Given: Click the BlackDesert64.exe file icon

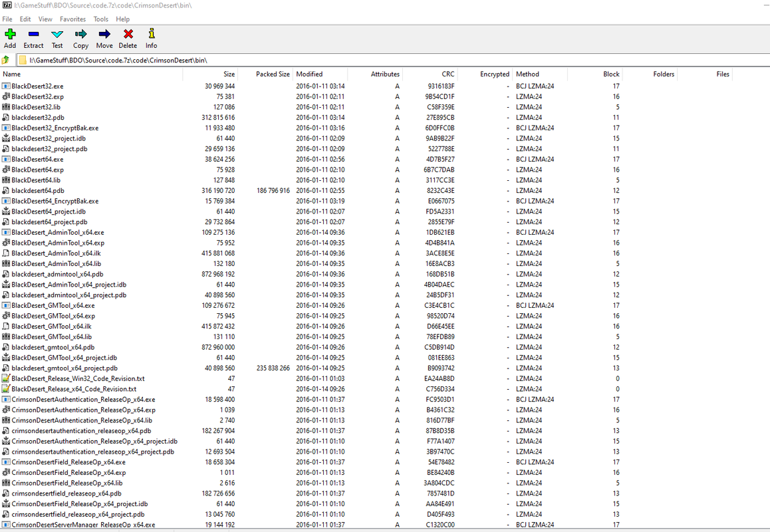Looking at the screenshot, I should 6,159.
